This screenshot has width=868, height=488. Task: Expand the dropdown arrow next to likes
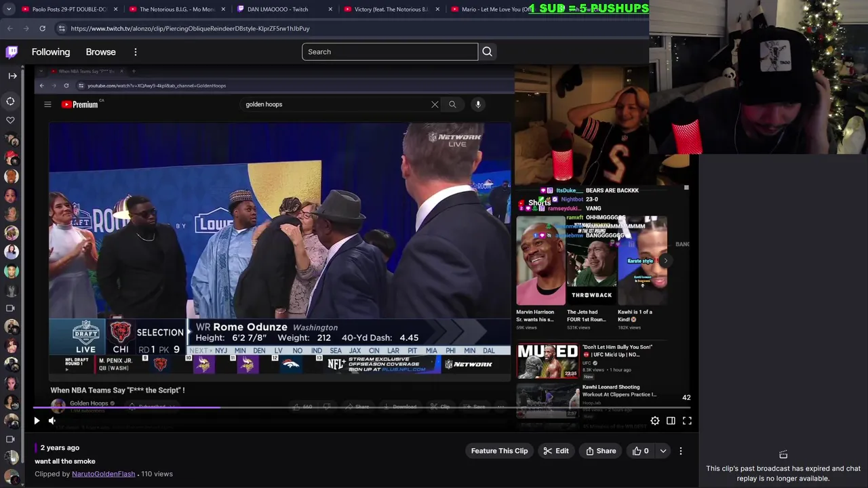tap(663, 451)
